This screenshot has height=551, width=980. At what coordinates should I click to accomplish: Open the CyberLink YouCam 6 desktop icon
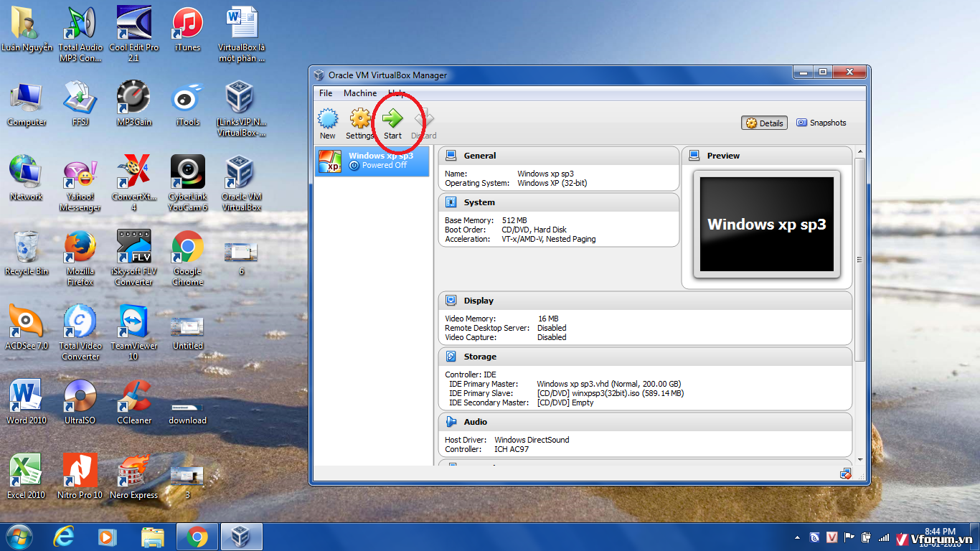click(187, 184)
